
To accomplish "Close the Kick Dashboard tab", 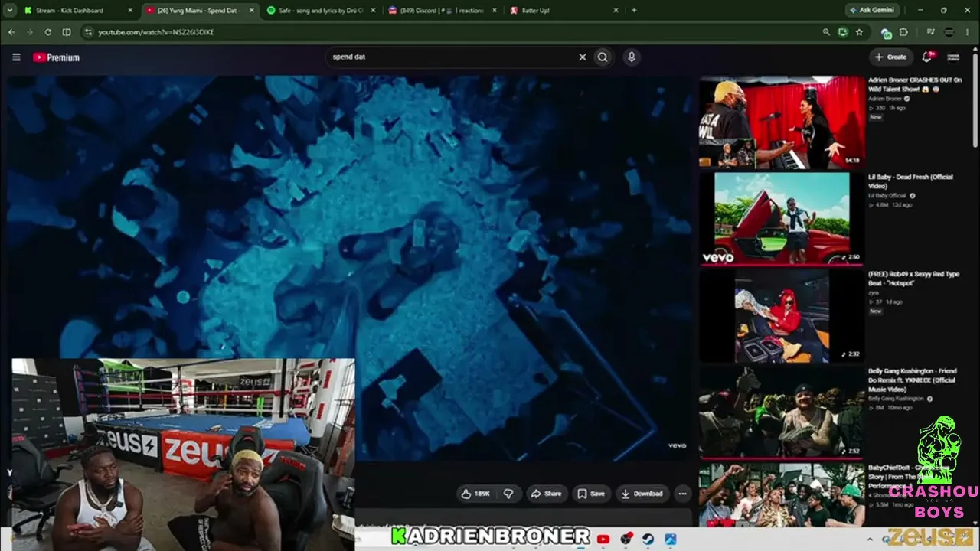I will [x=130, y=11].
